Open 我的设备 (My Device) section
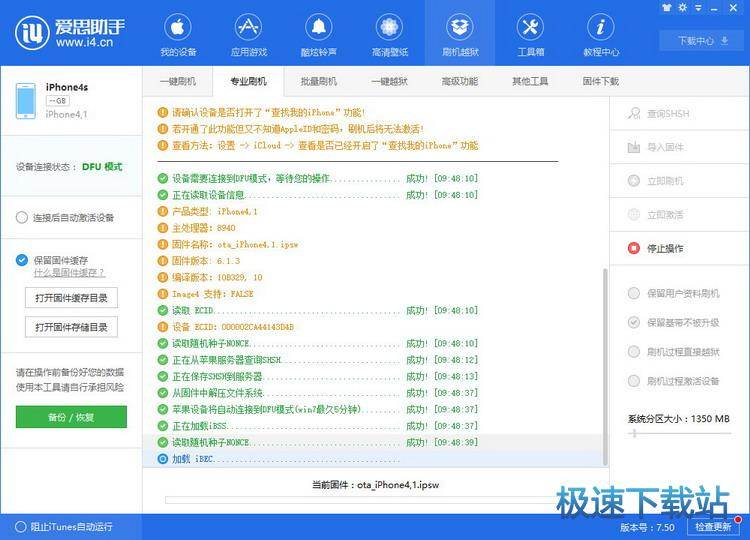Viewport: 750px width, 540px height. tap(178, 35)
